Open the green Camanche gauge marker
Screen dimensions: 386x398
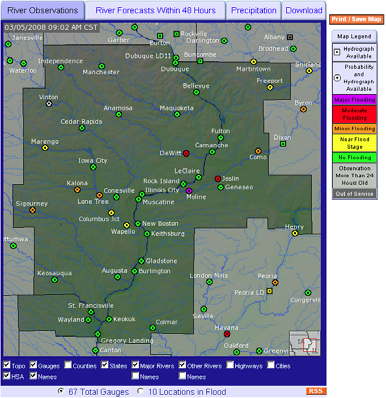pos(212,152)
